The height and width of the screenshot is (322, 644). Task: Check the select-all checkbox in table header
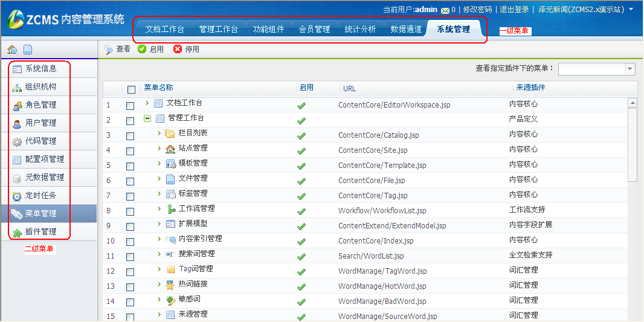click(131, 89)
